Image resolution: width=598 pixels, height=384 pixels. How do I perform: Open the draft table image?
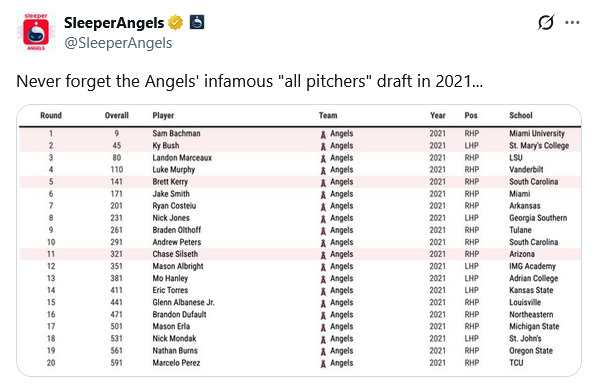tap(299, 240)
